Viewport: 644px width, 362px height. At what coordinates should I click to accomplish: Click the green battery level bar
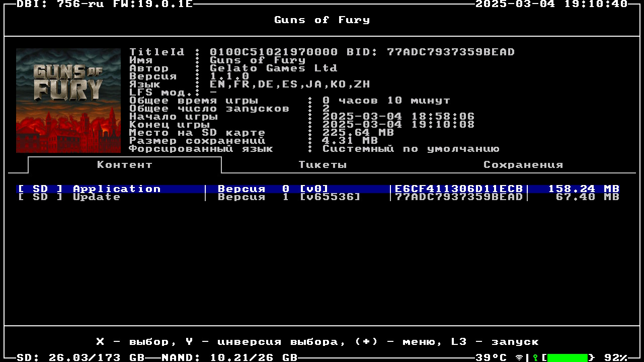567,357
